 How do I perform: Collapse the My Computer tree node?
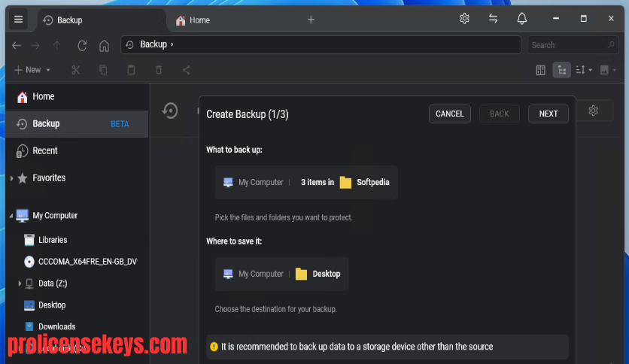coord(11,216)
